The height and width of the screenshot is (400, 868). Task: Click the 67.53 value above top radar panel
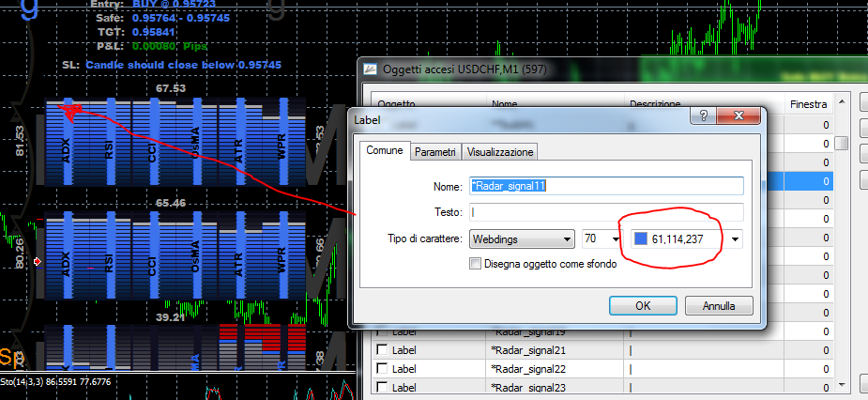tap(171, 88)
